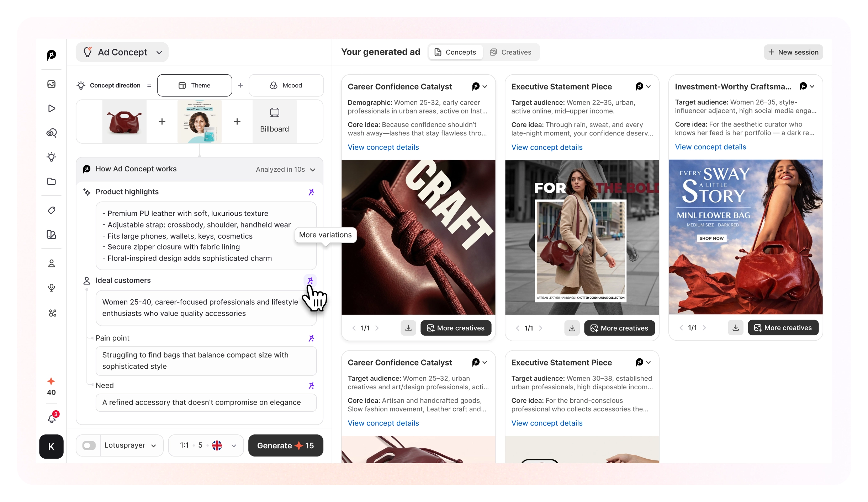Screen dimensions: 868x502
Task: Open the FOR THE BOLD ad image
Action: pos(582,237)
